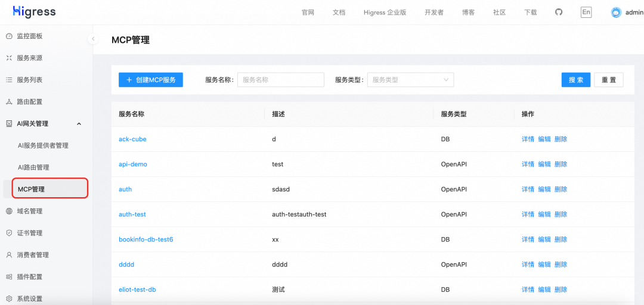Switch language with the En icon
The width and height of the screenshot is (644, 305).
tap(586, 13)
